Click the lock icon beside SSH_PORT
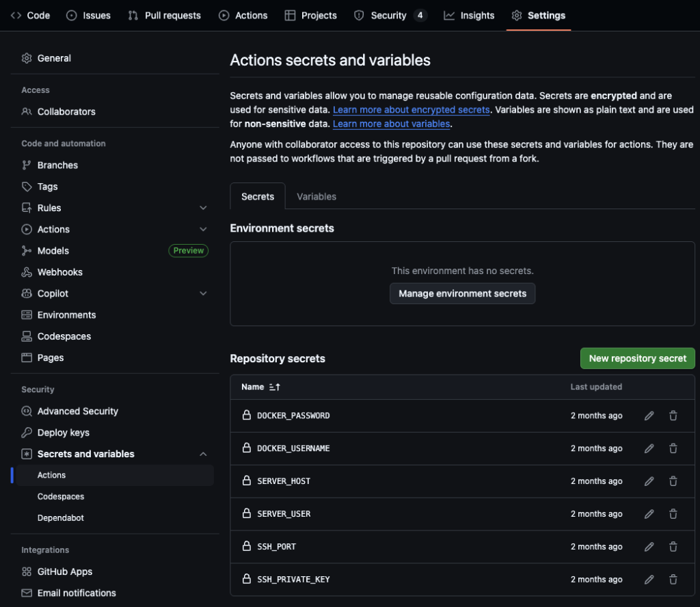700x607 pixels. (x=246, y=546)
